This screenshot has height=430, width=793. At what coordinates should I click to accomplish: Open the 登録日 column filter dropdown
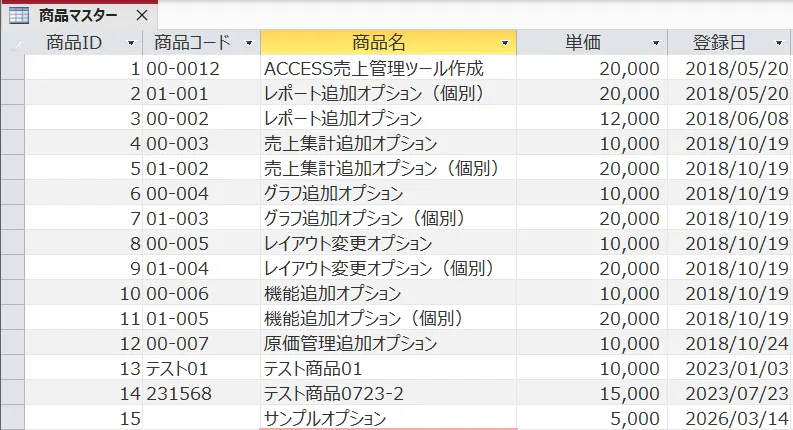tap(779, 44)
